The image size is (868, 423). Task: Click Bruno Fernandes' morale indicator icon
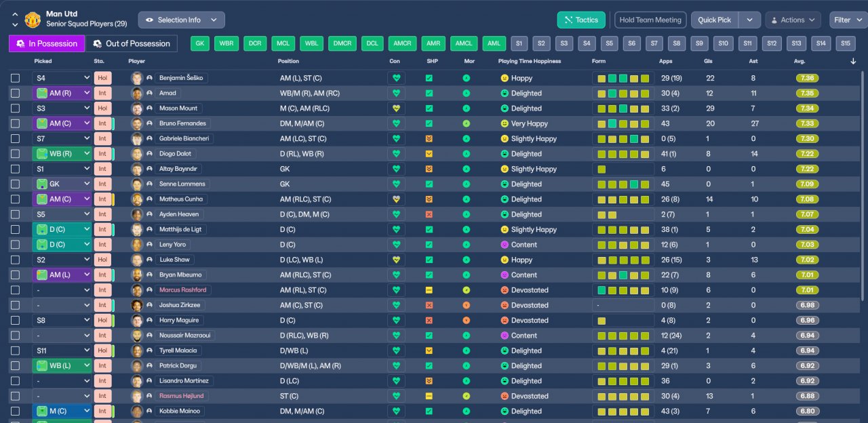467,123
